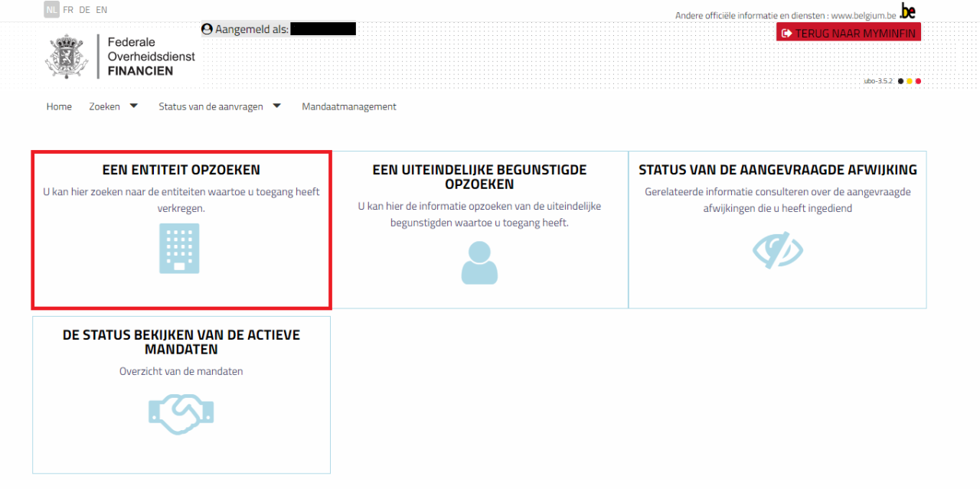This screenshot has width=980, height=489.
Task: Open Mandaatmanagement menu item
Action: (x=349, y=106)
